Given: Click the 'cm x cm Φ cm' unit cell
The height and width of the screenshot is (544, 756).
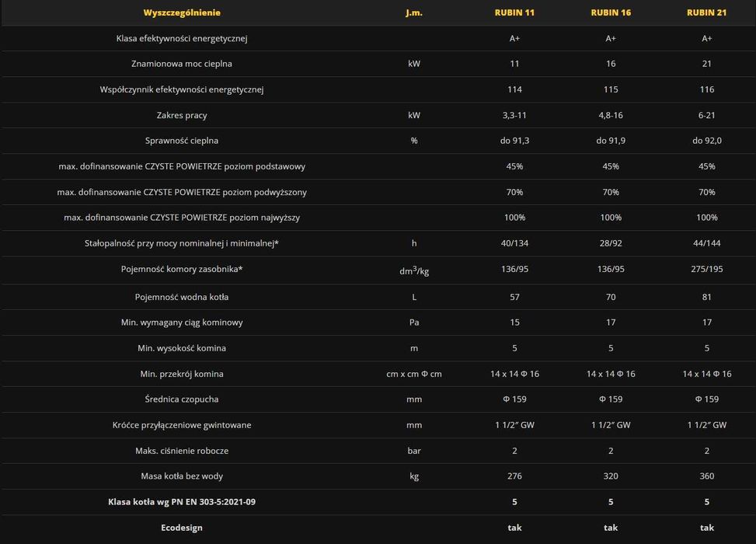Looking at the screenshot, I should point(413,374).
